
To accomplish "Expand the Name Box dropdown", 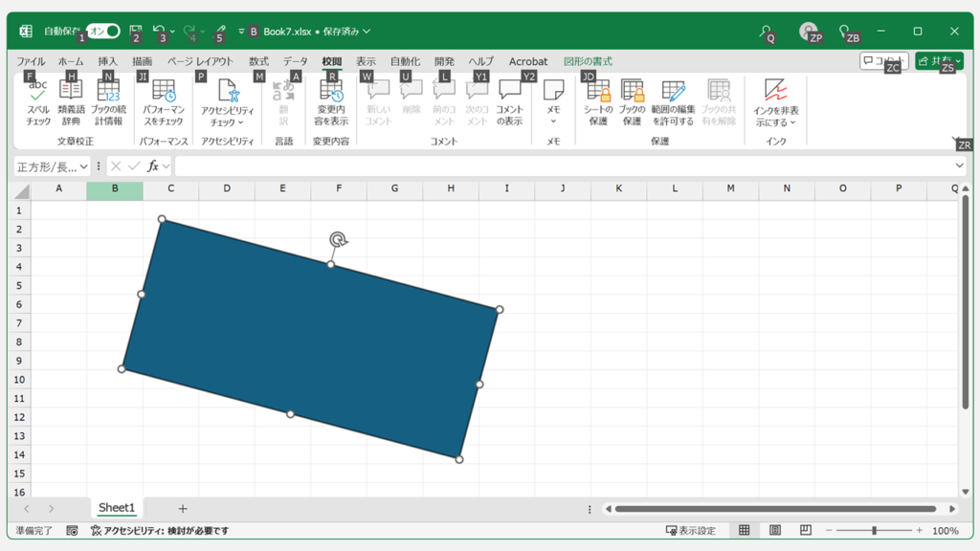I will pos(84,166).
